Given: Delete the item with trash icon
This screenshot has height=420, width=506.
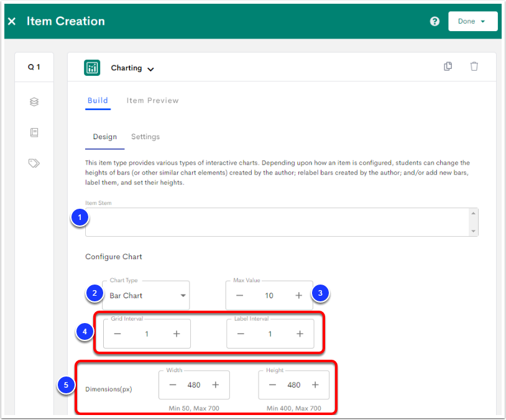Looking at the screenshot, I should click(x=474, y=66).
